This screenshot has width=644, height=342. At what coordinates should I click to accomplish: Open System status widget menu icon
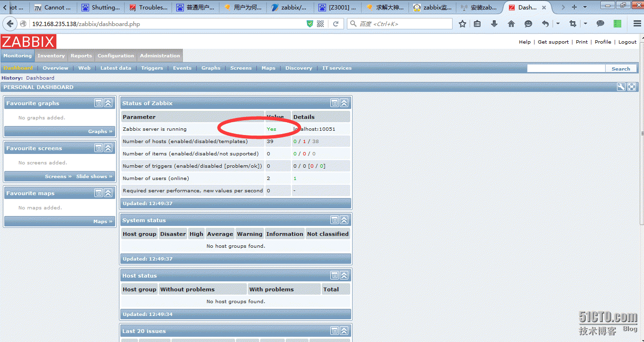[335, 220]
